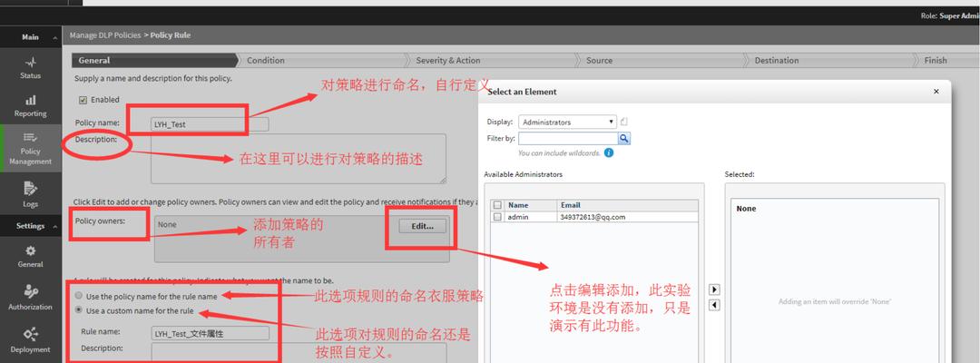This screenshot has width=980, height=363.
Task: Collapse the Main sidebar group
Action: [x=55, y=37]
